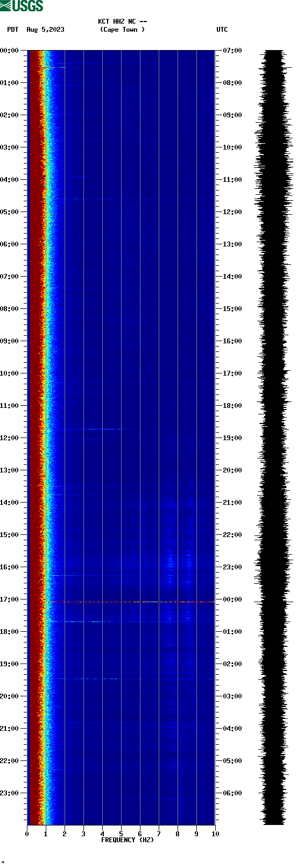297x868 pixels.
Task: Click the PDT '00:00' time label
Action: [9, 51]
